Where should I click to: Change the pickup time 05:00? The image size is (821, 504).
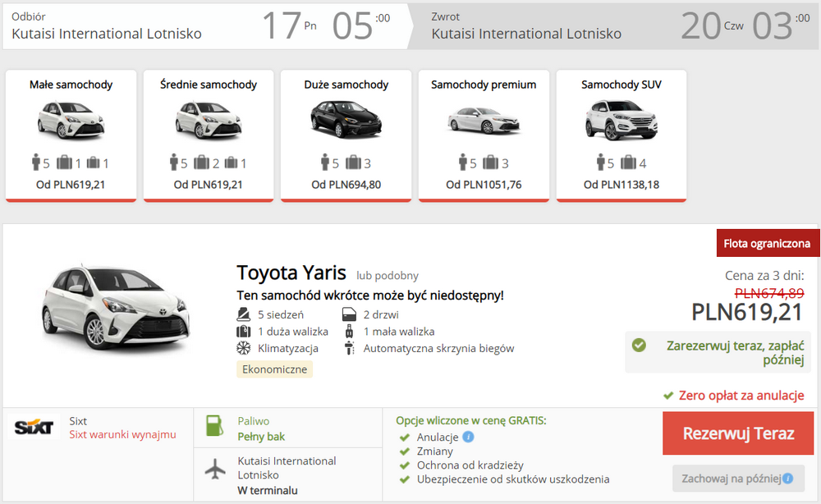point(361,25)
